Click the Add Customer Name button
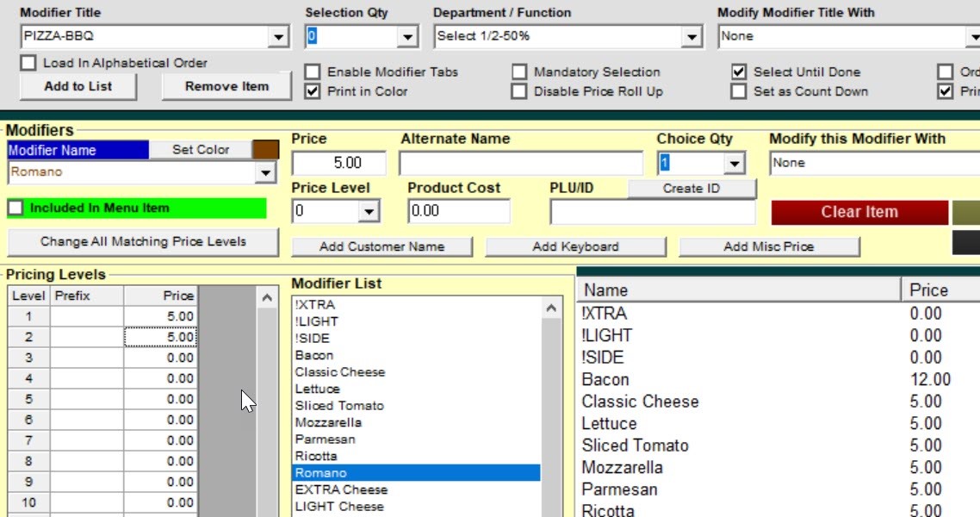980x517 pixels. (382, 246)
